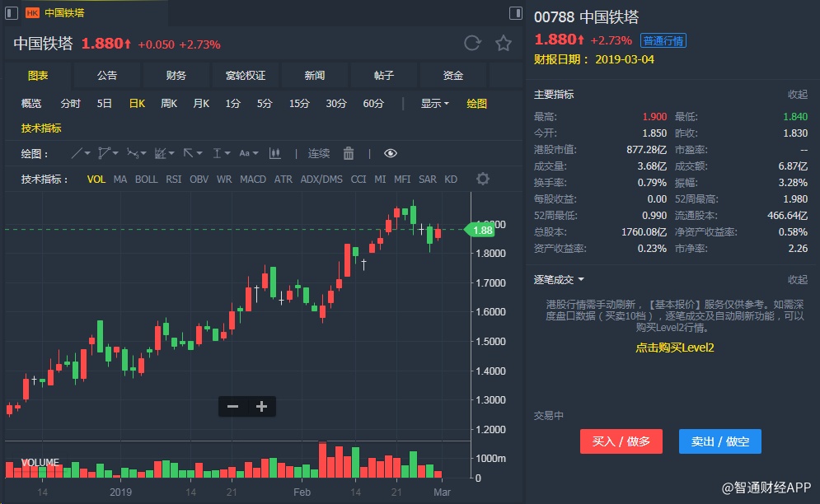Click the 点击购买Level2 link
This screenshot has height=504, width=820.
click(x=674, y=348)
